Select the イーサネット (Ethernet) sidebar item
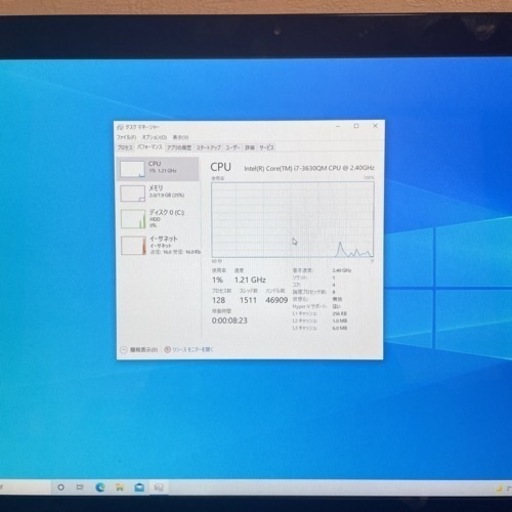This screenshot has width=512, height=512. [x=159, y=245]
